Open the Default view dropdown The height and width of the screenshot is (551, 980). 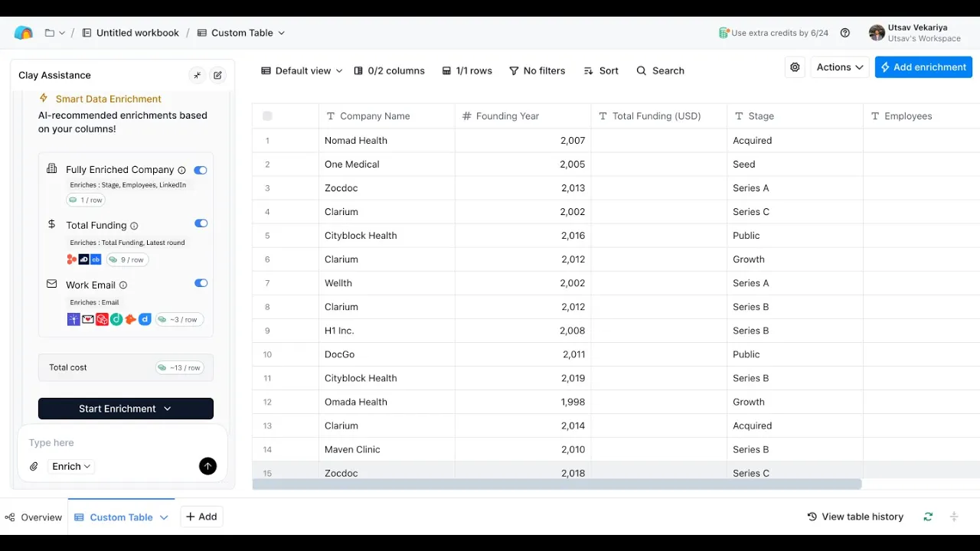(302, 70)
